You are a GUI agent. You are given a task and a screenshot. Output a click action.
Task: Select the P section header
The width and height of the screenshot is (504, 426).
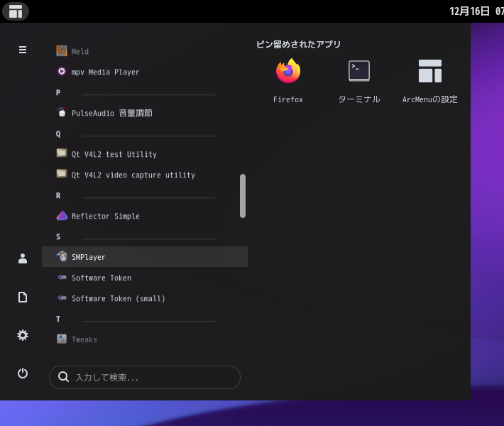58,92
